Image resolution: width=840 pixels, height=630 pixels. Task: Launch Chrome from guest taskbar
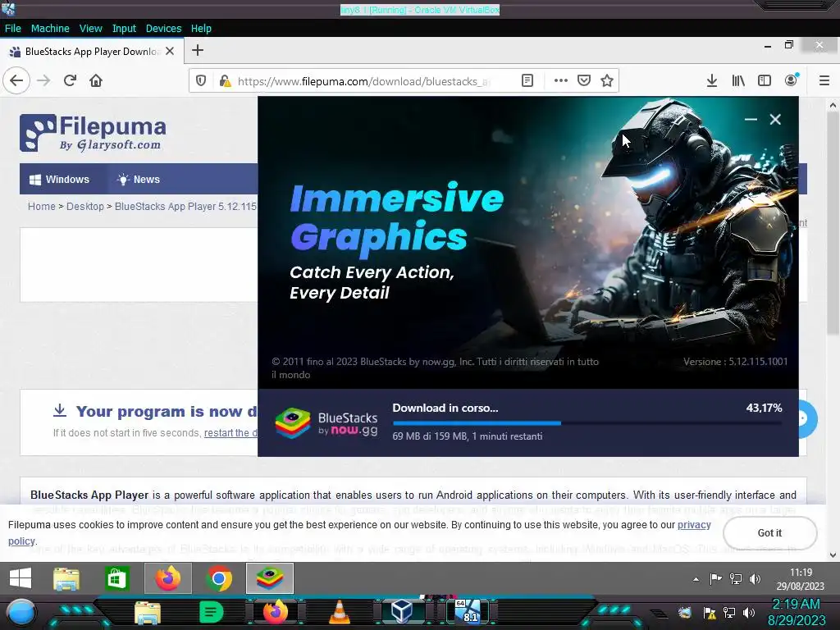219,578
